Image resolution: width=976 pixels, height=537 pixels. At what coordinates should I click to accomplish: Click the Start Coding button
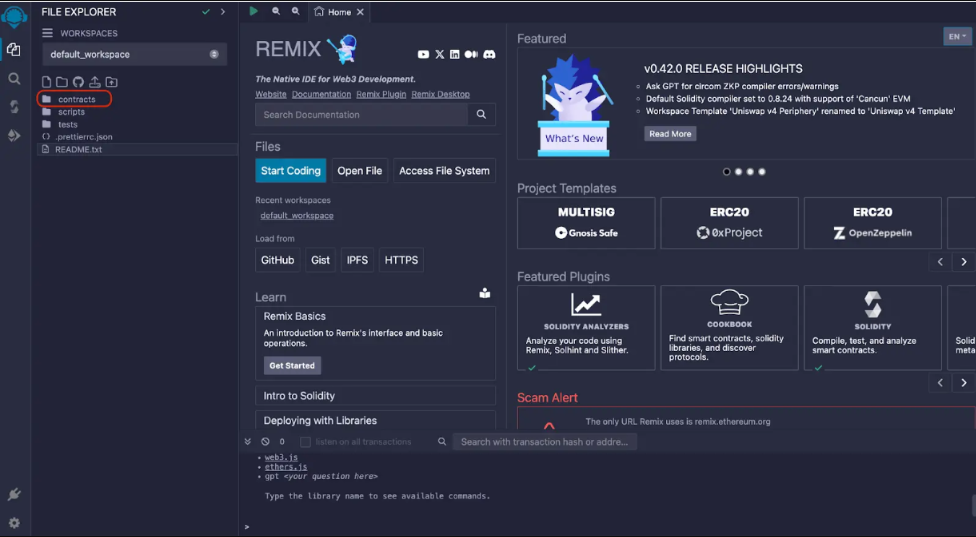[291, 170]
